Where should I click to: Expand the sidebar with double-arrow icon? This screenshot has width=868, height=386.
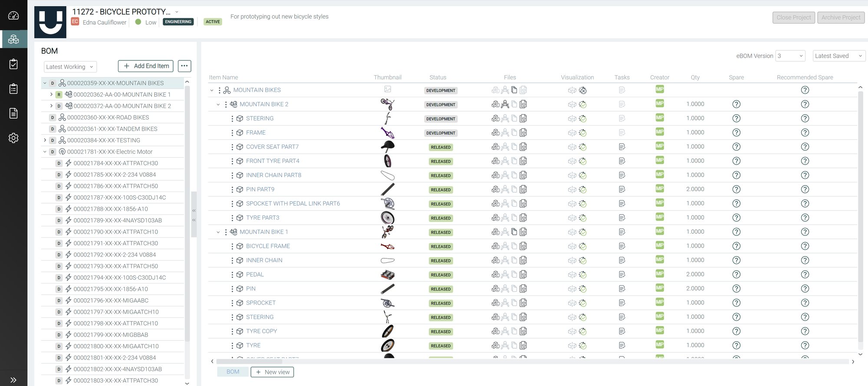13,380
